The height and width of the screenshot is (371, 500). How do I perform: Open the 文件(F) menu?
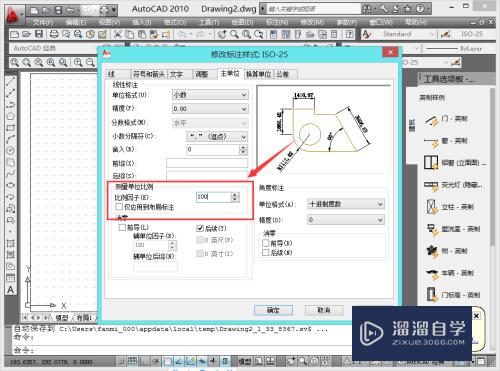(x=43, y=22)
